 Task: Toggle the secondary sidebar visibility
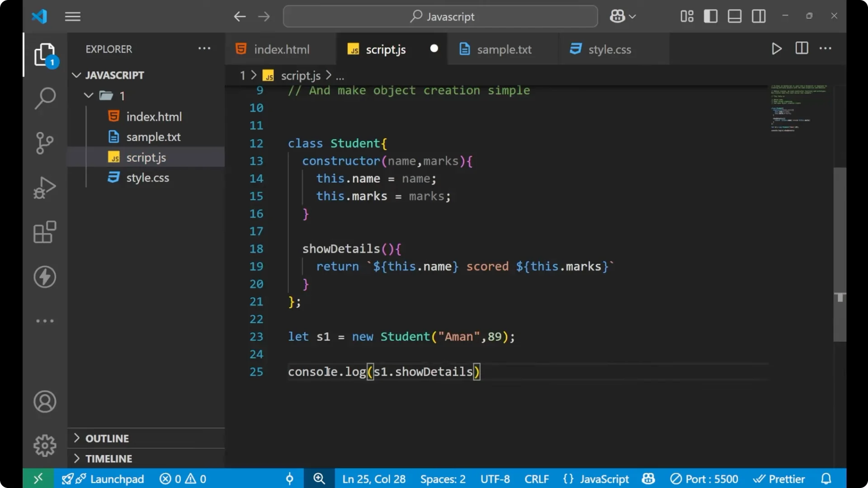pos(759,16)
